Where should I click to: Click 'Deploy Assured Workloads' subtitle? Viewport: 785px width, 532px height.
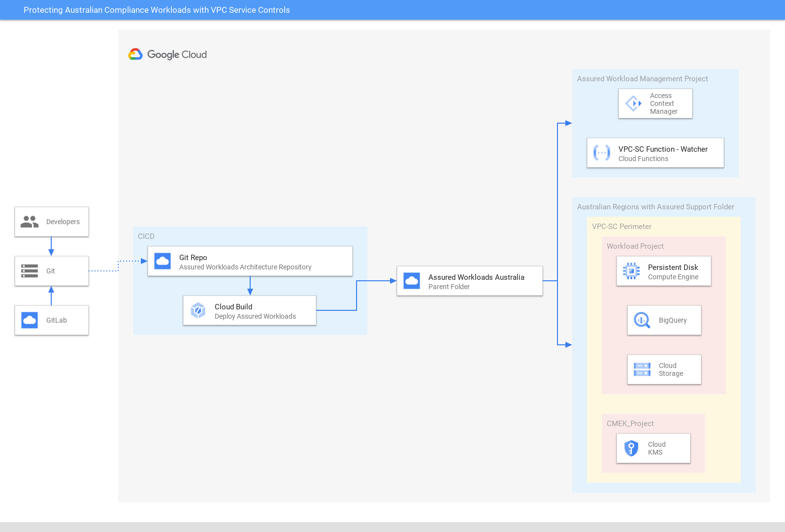point(255,316)
